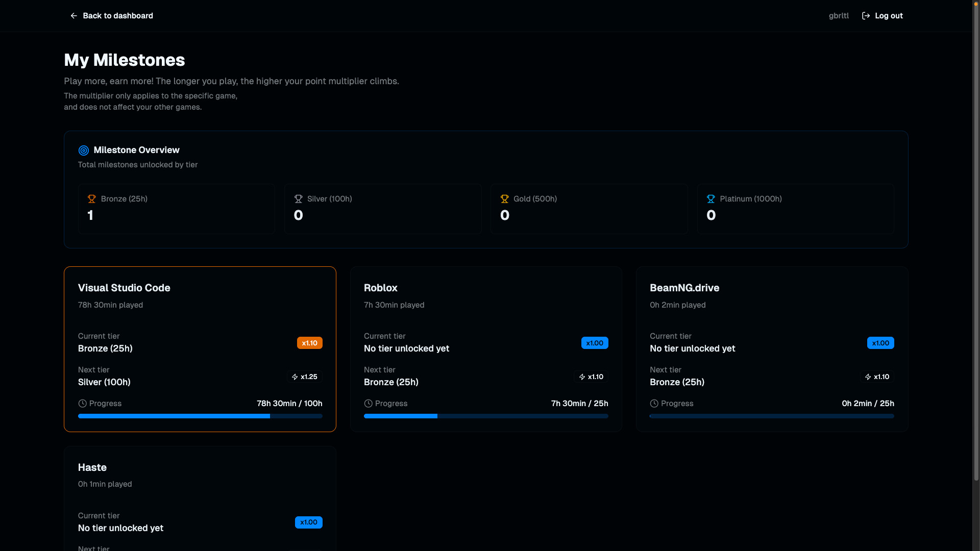Screen dimensions: 980x551
Task: Toggle the x1.00 badge on the Roblox card
Action: click(x=595, y=343)
